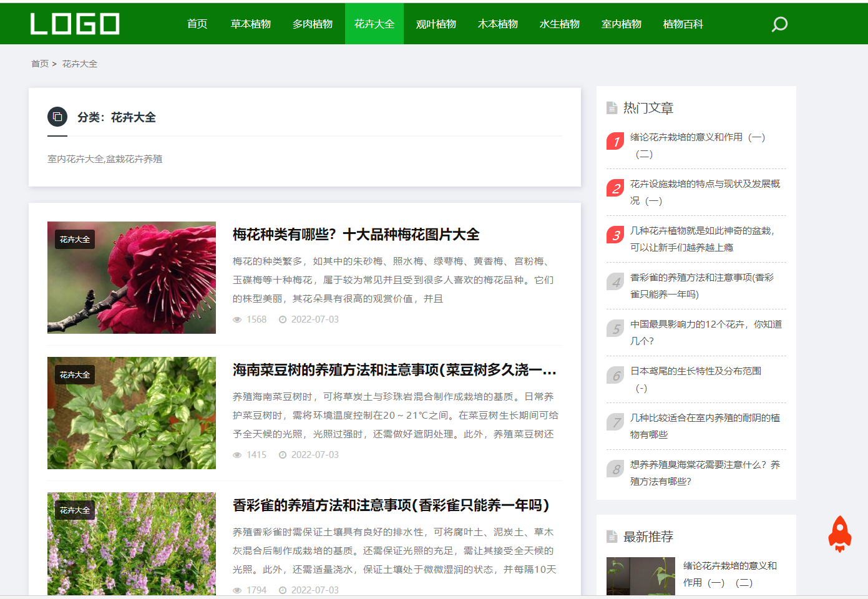Select the 花卉大全 navigation tab
Screen dimensions: 868x599
click(x=374, y=24)
